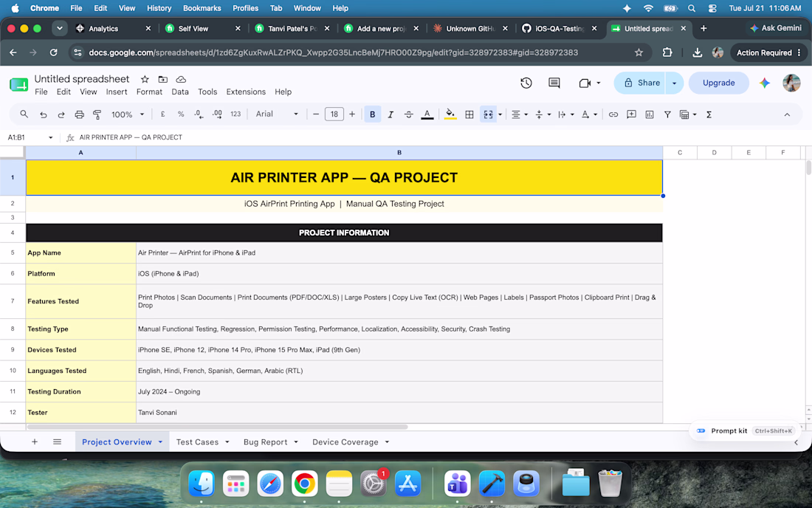Click the Prompt kit button
This screenshot has height=508, width=812.
tap(743, 431)
